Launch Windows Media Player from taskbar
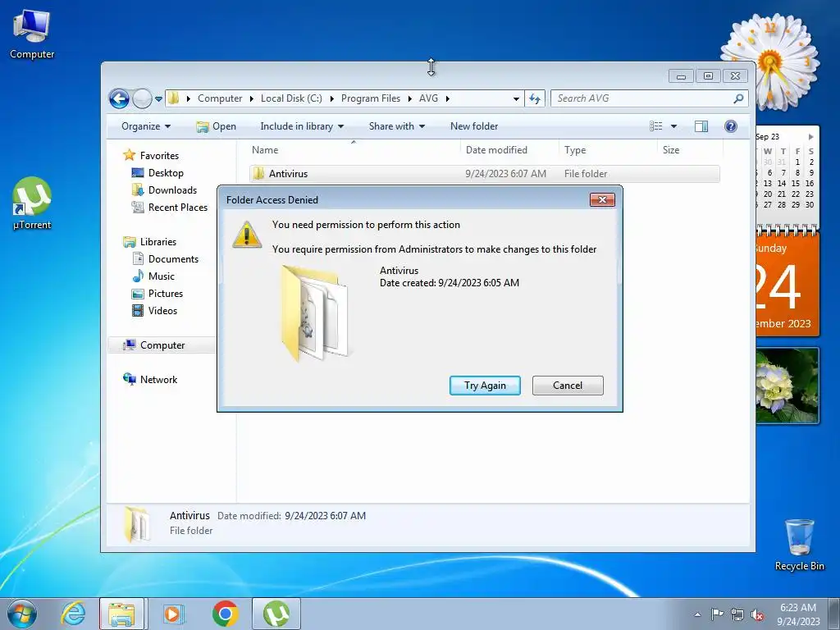This screenshot has width=840, height=630. pyautogui.click(x=173, y=614)
